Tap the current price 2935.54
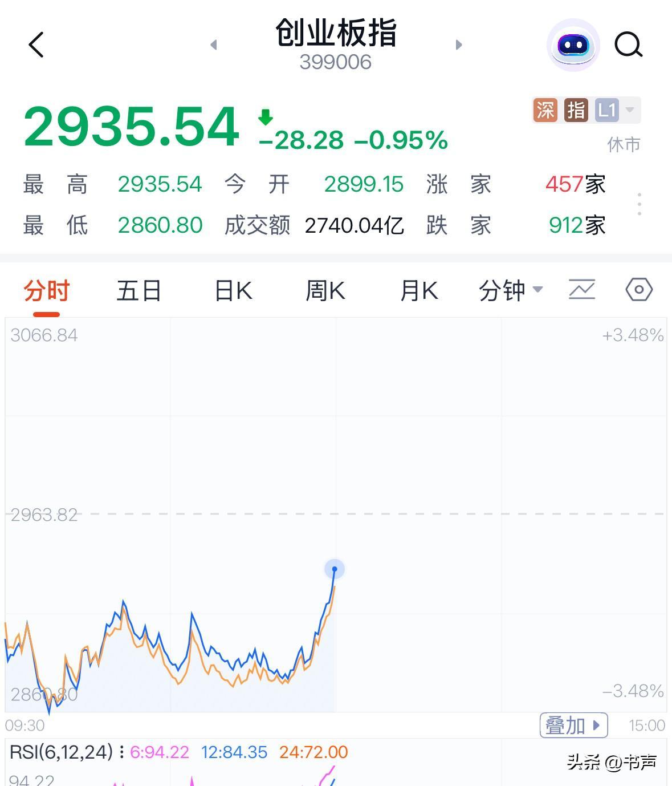The height and width of the screenshot is (786, 672). point(132,127)
